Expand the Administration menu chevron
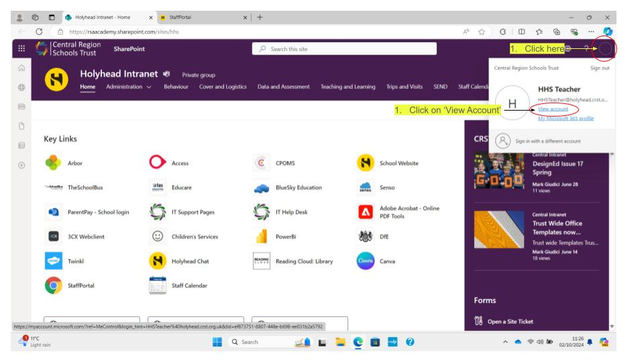Screen dimensions: 644x362 [x=149, y=87]
